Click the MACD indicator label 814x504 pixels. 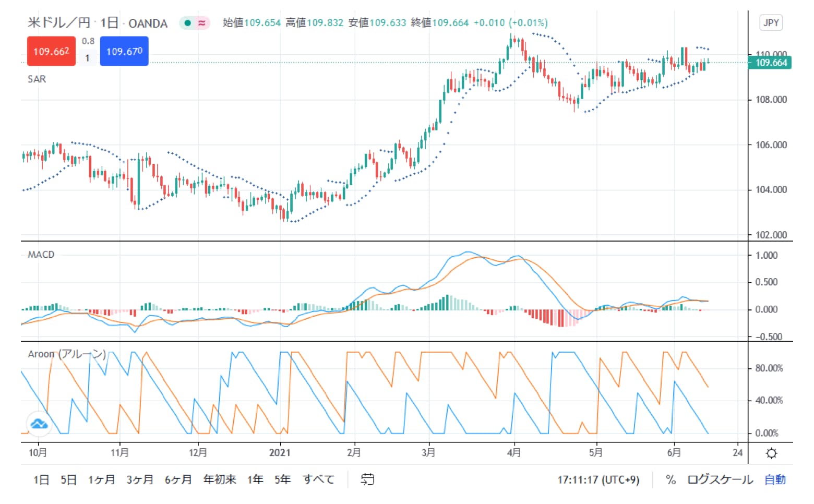pos(41,255)
